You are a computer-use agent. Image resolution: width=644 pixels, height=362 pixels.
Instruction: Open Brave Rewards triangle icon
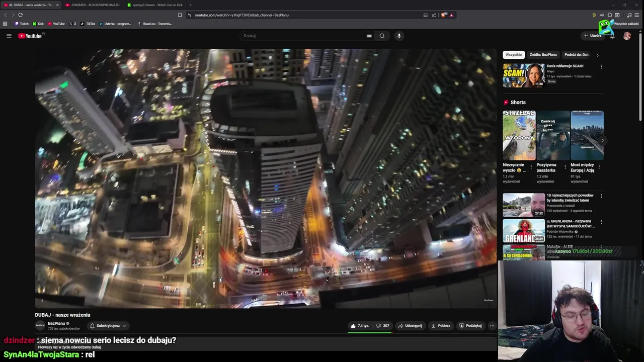click(x=451, y=15)
